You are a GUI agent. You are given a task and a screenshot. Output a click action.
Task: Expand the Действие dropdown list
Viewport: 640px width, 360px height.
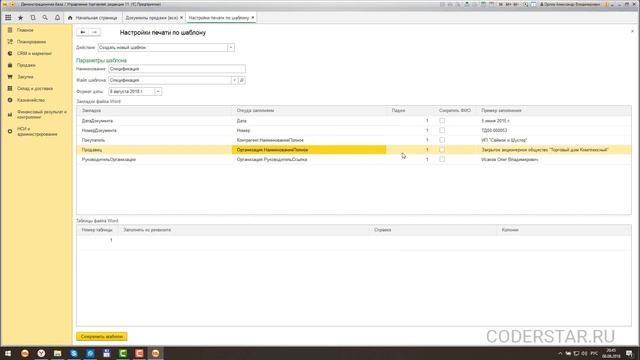pos(231,48)
